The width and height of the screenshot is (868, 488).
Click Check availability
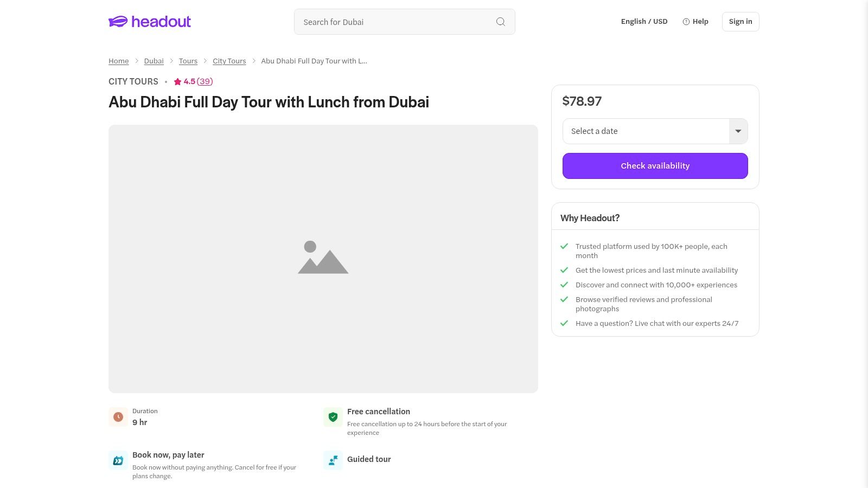click(x=655, y=165)
